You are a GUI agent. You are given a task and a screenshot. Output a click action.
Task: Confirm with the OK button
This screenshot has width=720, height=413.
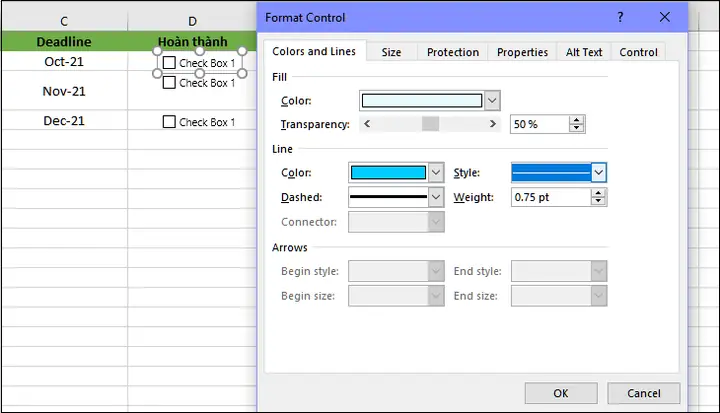tap(561, 393)
